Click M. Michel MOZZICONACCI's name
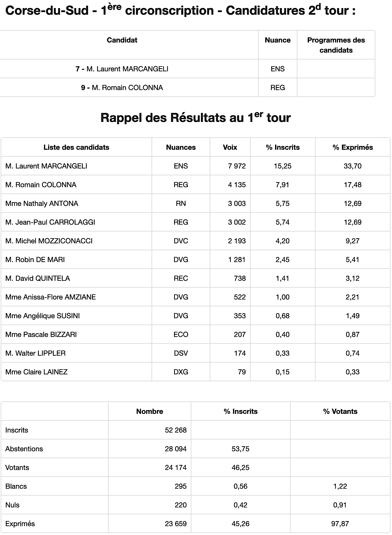 coord(49,241)
